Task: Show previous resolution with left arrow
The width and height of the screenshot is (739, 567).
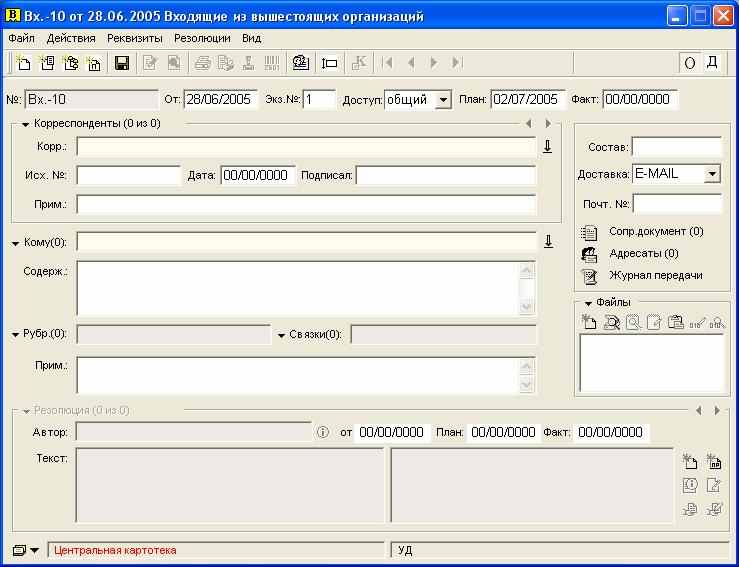Action: tap(698, 411)
